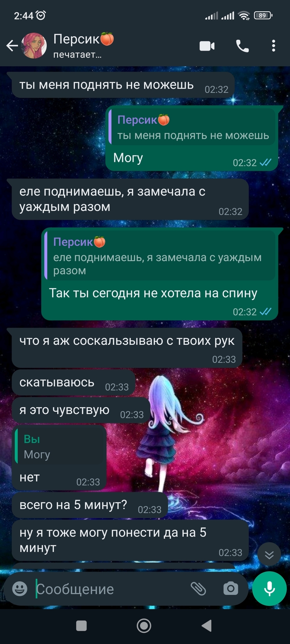Start a video call with Персик
Image resolution: width=290 pixels, height=644 pixels.
coord(207,46)
